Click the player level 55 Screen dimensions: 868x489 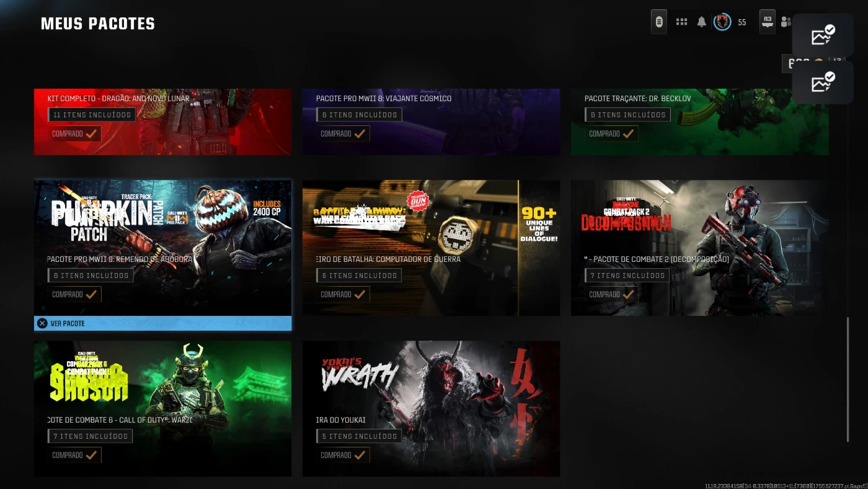tap(742, 22)
